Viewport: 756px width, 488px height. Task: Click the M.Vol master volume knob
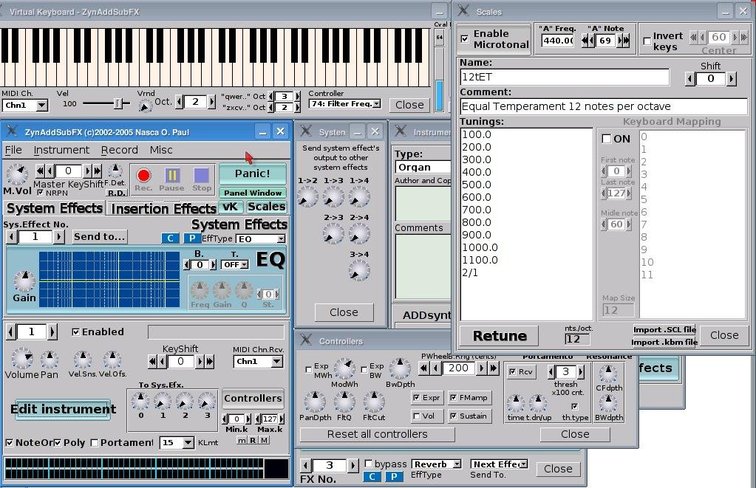click(15, 175)
